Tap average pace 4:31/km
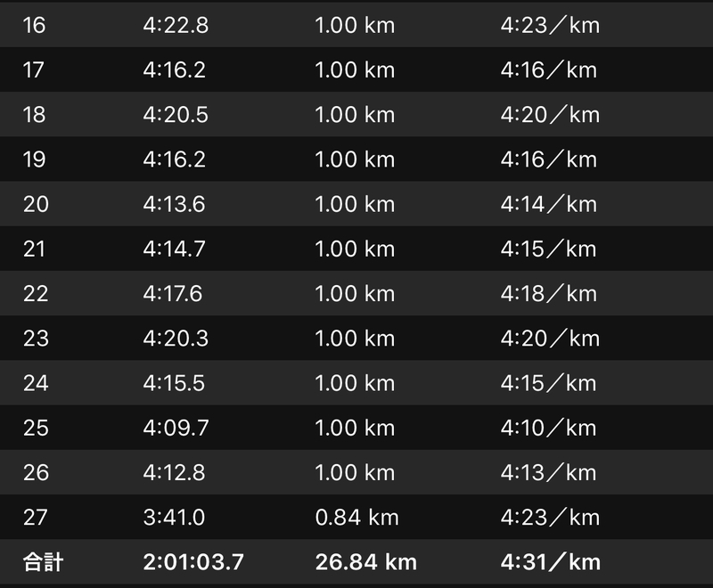The image size is (713, 588). point(551,562)
